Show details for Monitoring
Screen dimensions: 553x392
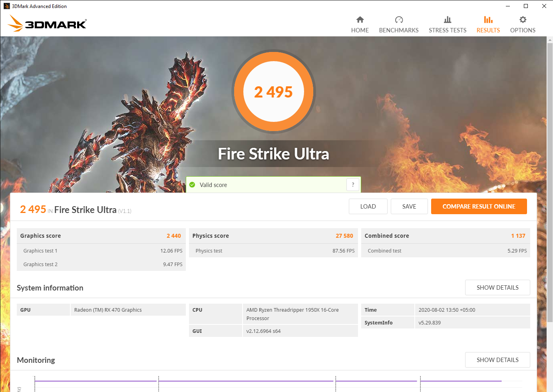coord(497,360)
